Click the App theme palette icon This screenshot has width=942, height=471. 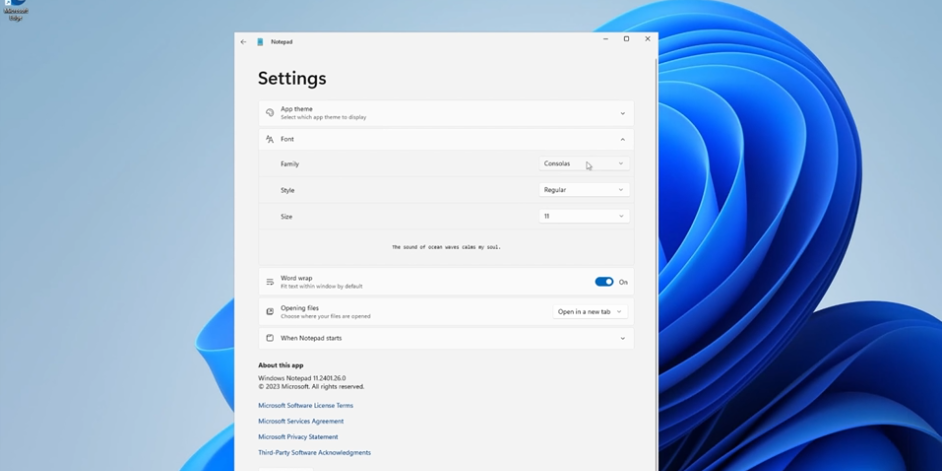(270, 113)
